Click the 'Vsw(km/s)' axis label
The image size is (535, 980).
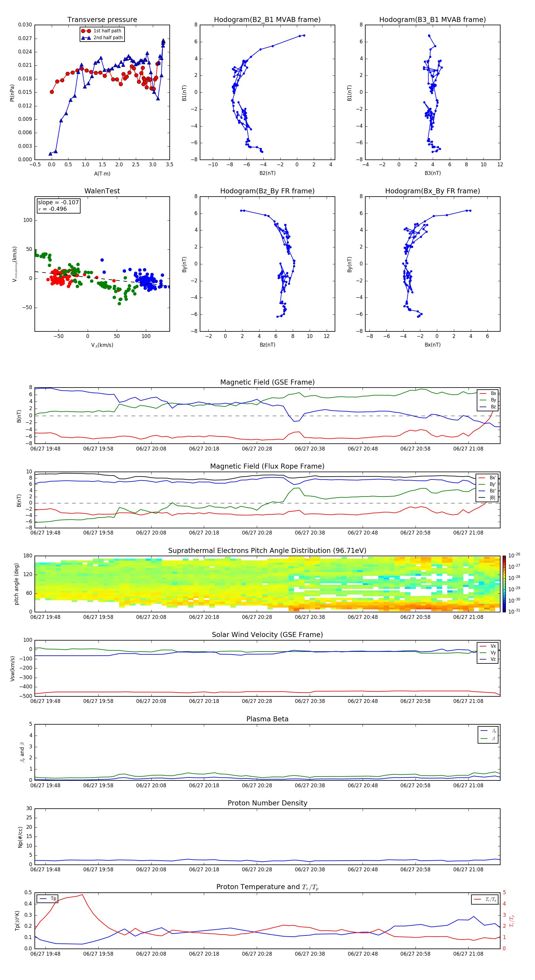[x=12, y=668]
